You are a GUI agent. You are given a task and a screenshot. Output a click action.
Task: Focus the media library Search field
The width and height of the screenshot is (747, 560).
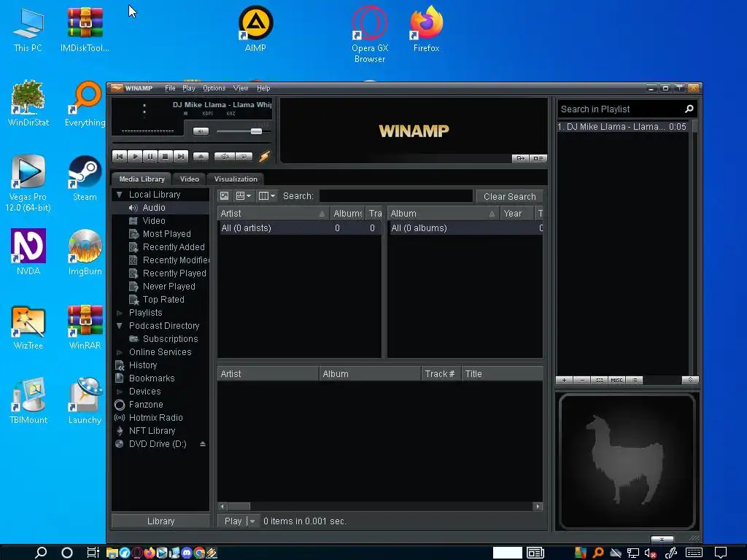396,196
